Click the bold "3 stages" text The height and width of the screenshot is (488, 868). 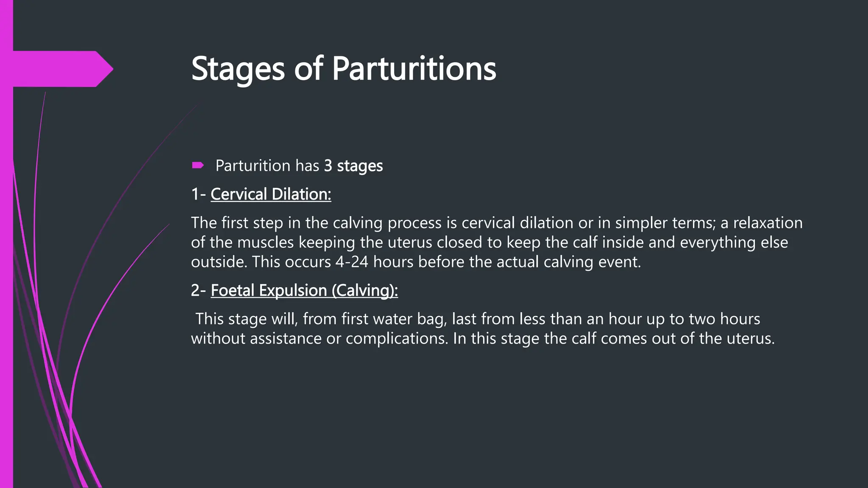(x=353, y=166)
